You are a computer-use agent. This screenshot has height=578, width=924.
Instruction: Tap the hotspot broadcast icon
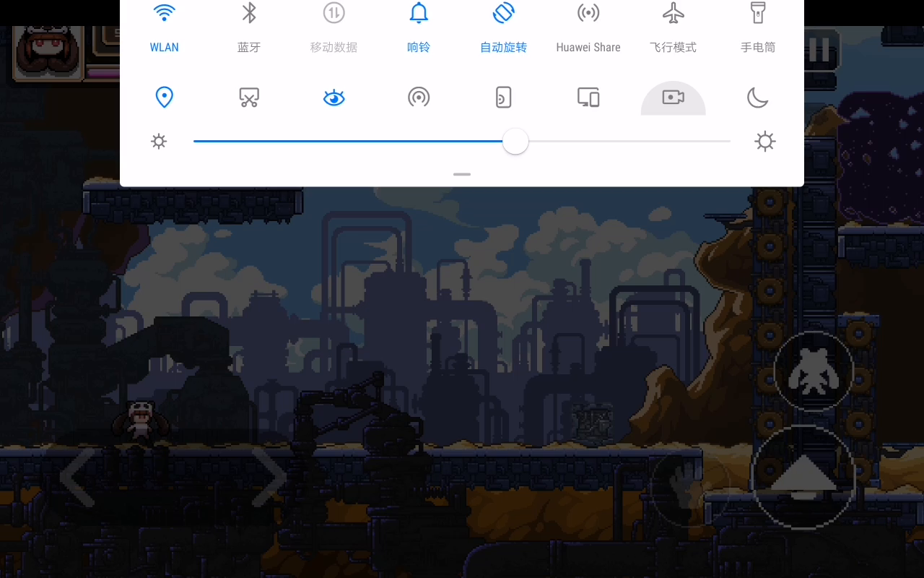419,98
